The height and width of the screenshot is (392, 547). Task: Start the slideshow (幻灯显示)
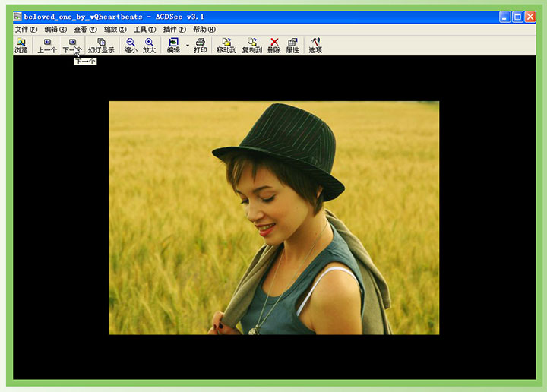coord(101,46)
